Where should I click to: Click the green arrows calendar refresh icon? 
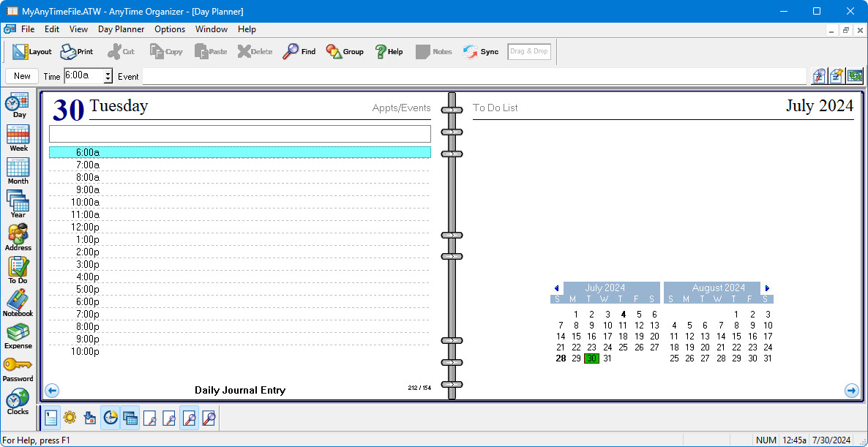coord(855,76)
